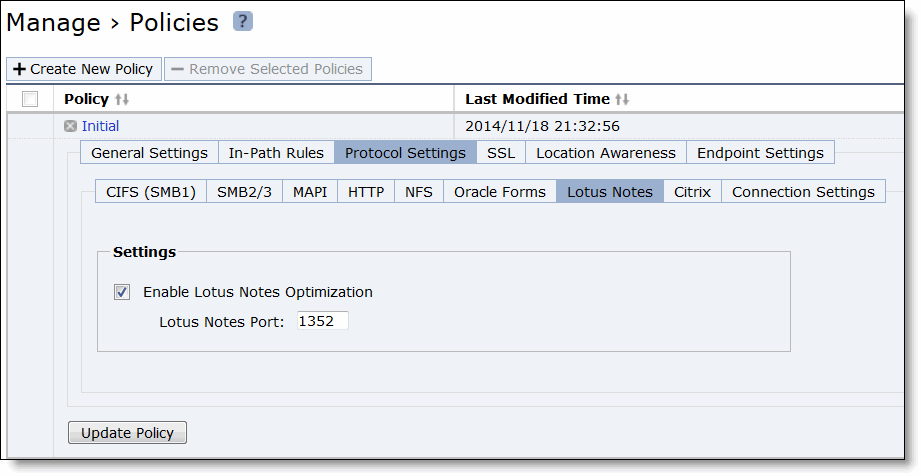921x476 pixels.
Task: Click the collapse icon beside the Initial policy
Action: tap(70, 126)
